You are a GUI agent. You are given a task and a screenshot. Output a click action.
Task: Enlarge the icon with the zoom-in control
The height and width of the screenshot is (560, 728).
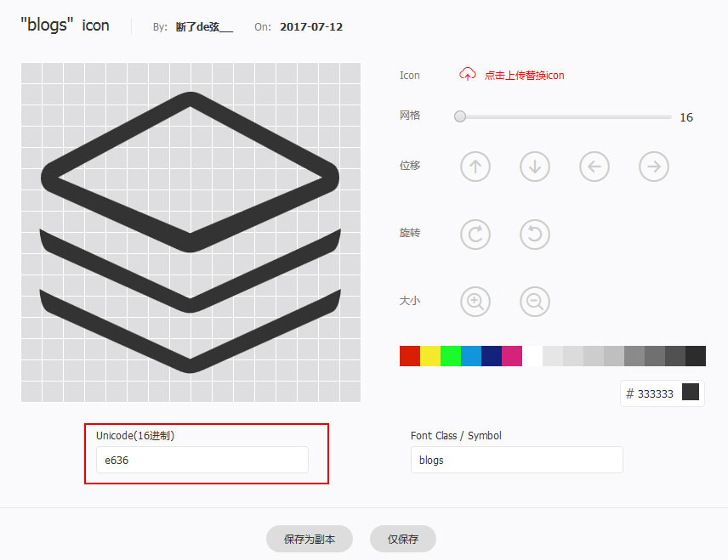(x=475, y=302)
